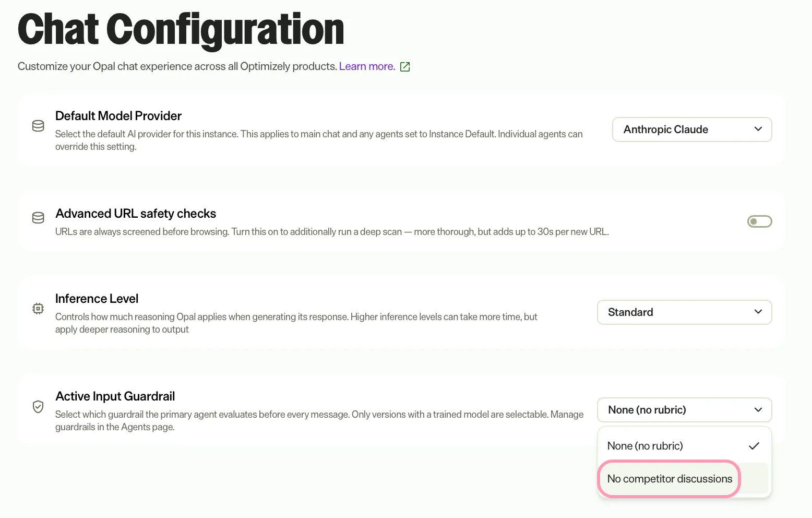812x518 pixels.
Task: Click the database icon beside Advanced URL safety checks
Action: 38,218
